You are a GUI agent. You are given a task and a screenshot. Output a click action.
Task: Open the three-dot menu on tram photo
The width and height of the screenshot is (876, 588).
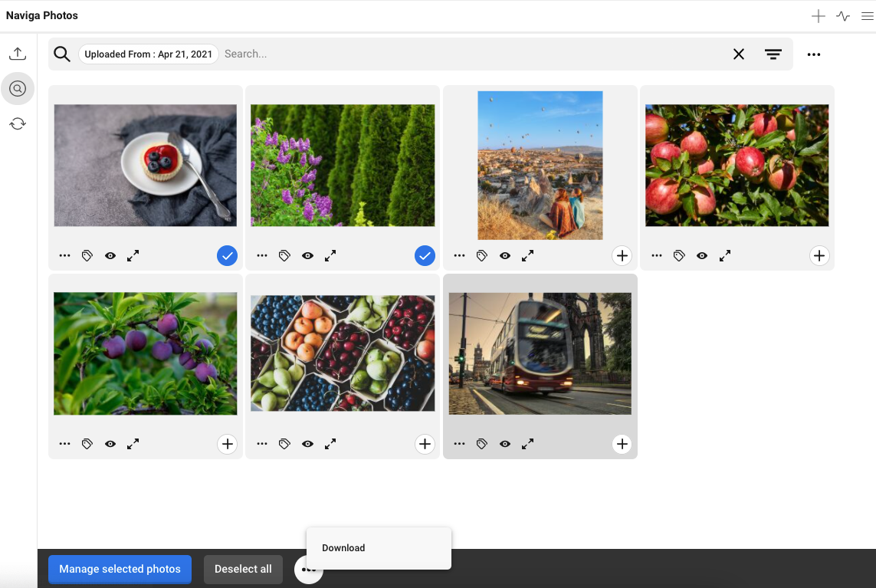pyautogui.click(x=459, y=444)
